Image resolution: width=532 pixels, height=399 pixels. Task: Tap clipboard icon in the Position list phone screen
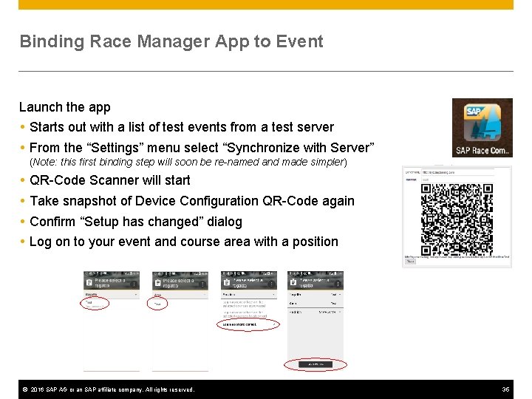tap(227, 282)
